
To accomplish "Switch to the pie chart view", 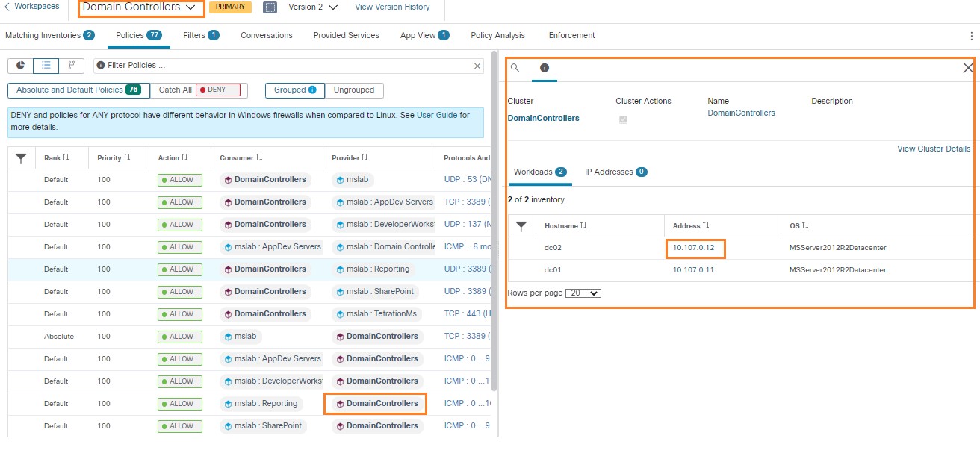I will [x=20, y=66].
